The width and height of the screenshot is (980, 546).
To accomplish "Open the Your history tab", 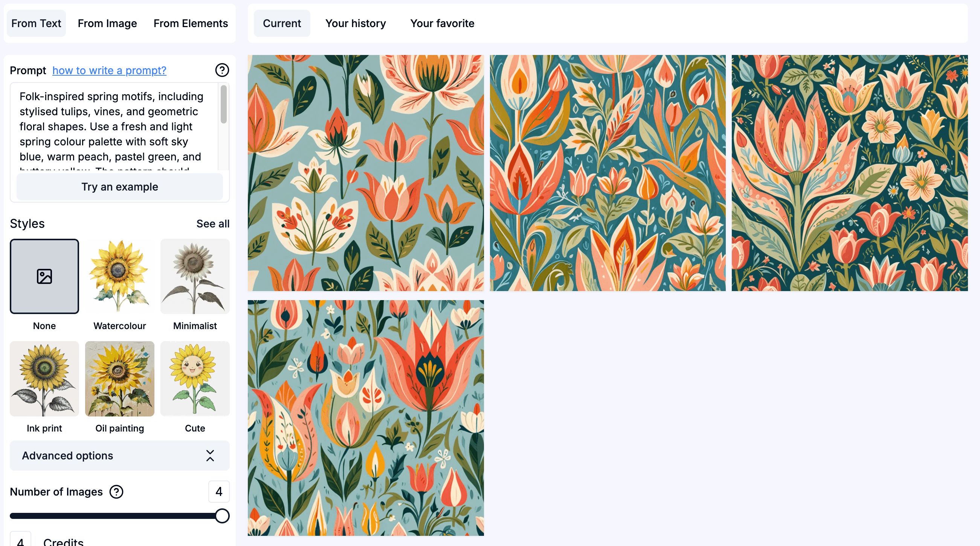I will [x=355, y=24].
